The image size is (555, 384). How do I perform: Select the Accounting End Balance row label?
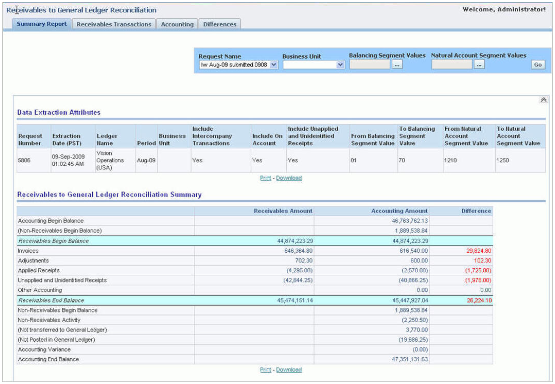click(x=48, y=359)
